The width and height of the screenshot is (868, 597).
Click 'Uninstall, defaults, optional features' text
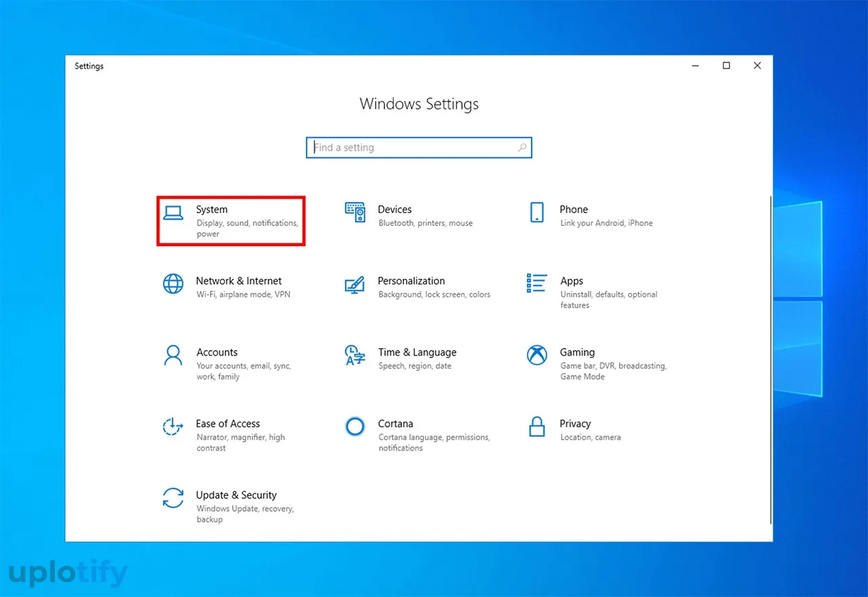pos(608,300)
